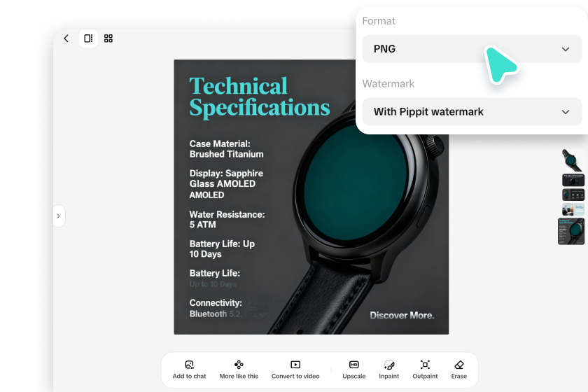The image size is (588, 392).
Task: Open the Format dropdown showing PNG
Action: click(x=472, y=49)
